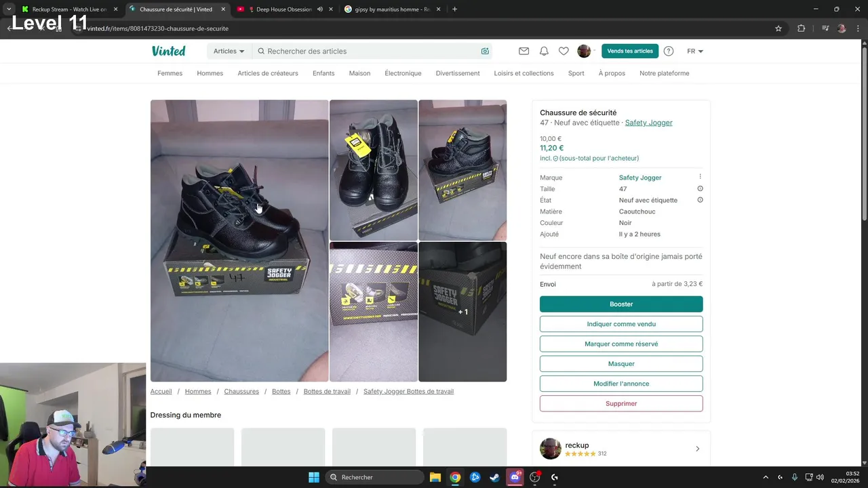Image resolution: width=868 pixels, height=488 pixels.
Task: Open the +1 more photos thumbnail
Action: tap(462, 312)
